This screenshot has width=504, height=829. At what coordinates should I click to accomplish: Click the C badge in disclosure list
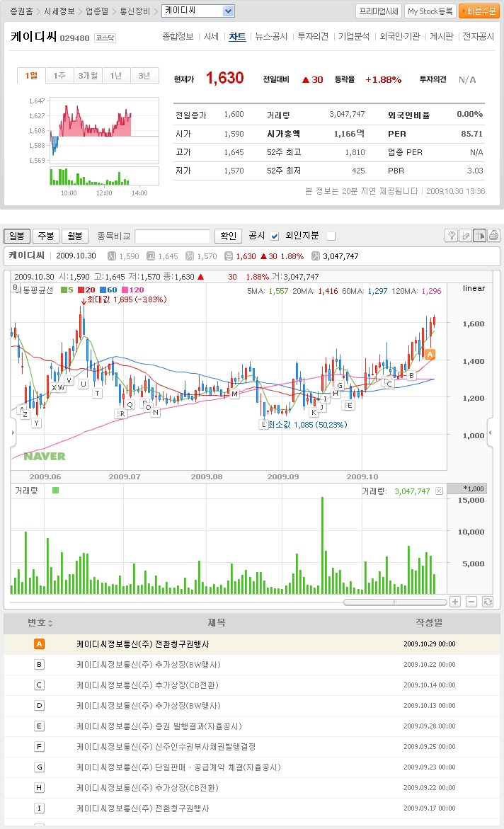click(39, 685)
